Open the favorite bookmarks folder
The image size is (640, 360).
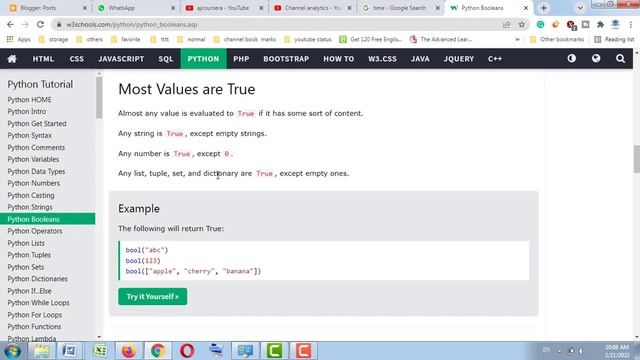tap(126, 39)
